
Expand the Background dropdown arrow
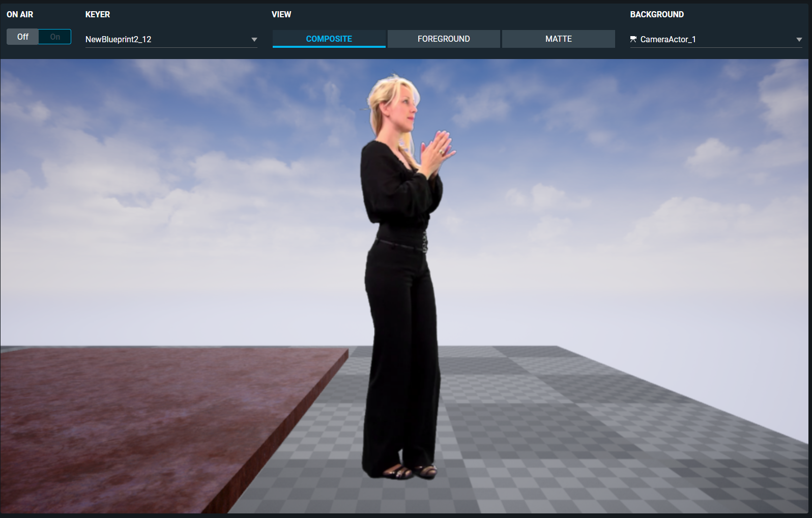(799, 40)
